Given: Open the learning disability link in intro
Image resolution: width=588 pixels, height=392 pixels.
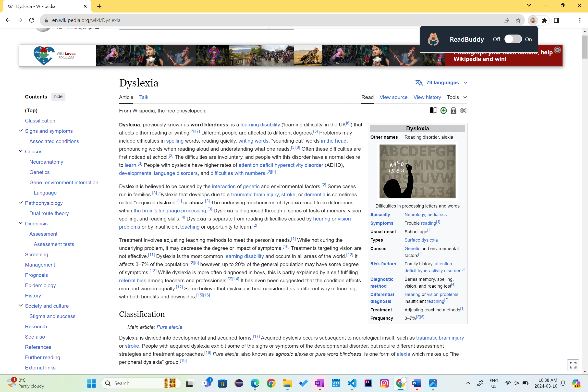Looking at the screenshot, I should pos(260,124).
